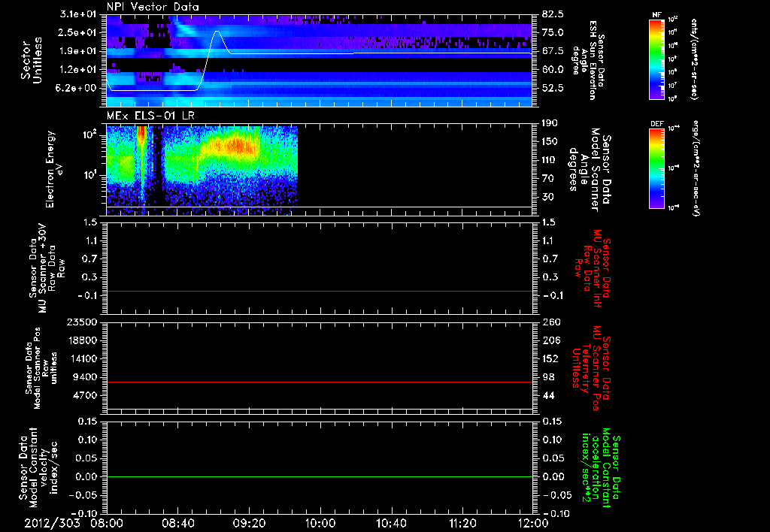Click the DEF color scale bar

point(657,168)
